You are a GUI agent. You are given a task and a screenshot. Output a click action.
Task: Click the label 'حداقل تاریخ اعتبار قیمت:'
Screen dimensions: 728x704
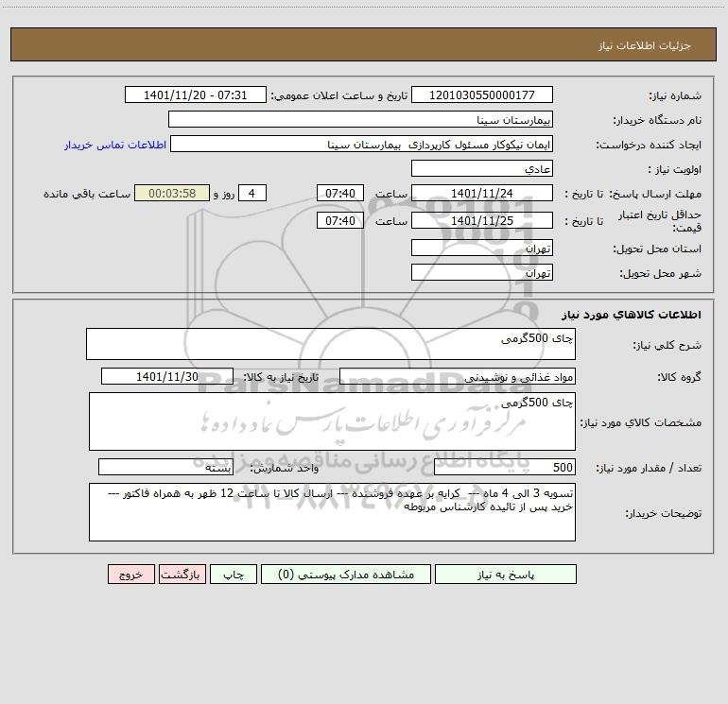(x=659, y=221)
